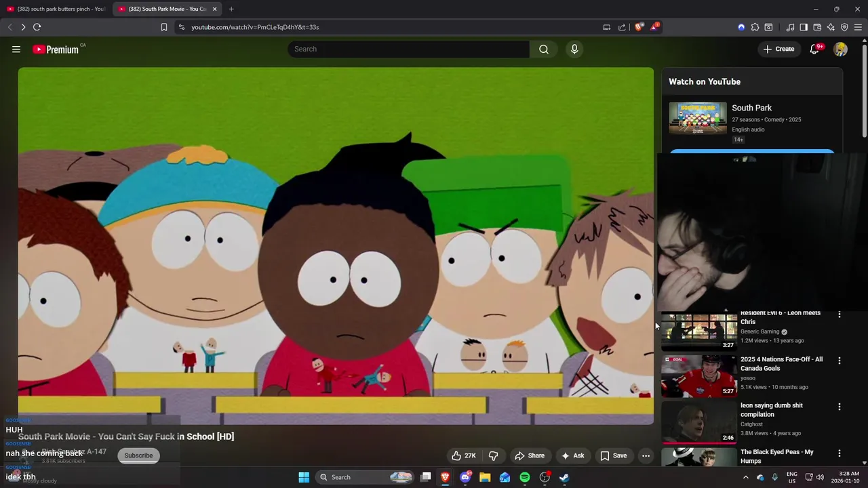The height and width of the screenshot is (488, 868).
Task: Open Leo AI sparkle icon
Action: [831, 27]
